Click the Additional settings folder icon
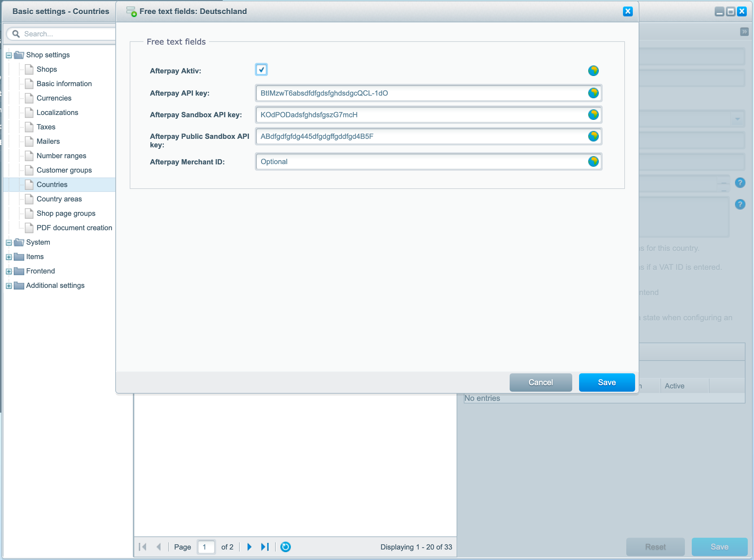Screen dimensions: 754x560 [x=19, y=286]
